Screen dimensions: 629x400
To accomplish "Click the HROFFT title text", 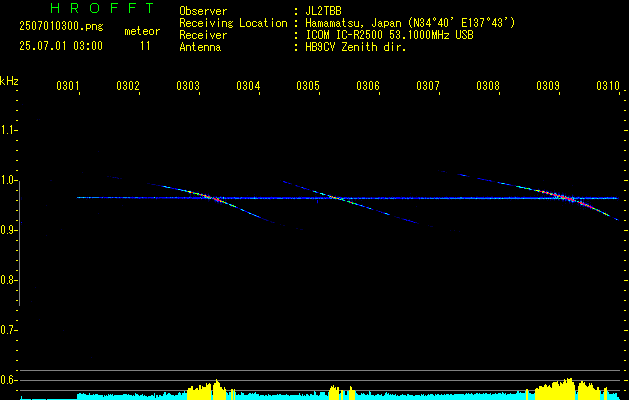I will coord(102,8).
